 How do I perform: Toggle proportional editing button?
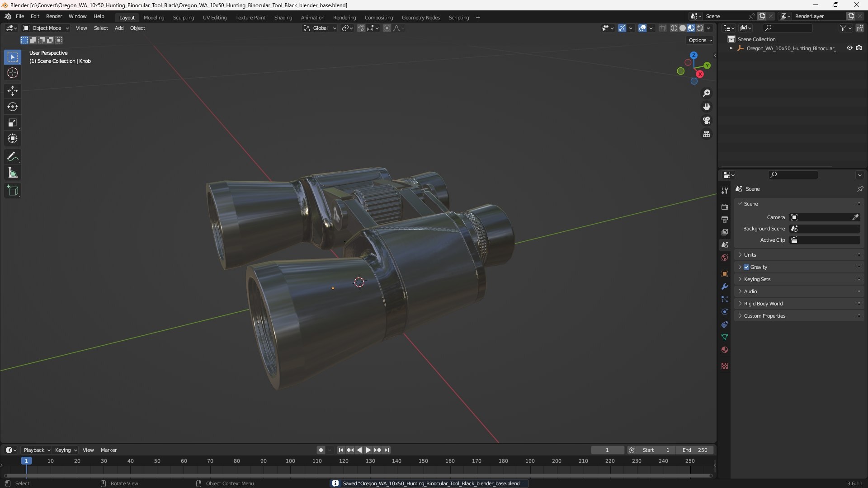(387, 28)
